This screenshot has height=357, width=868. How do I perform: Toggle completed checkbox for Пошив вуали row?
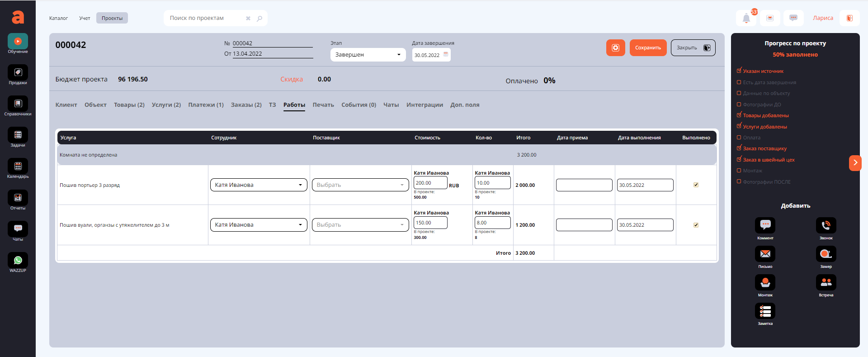696,225
